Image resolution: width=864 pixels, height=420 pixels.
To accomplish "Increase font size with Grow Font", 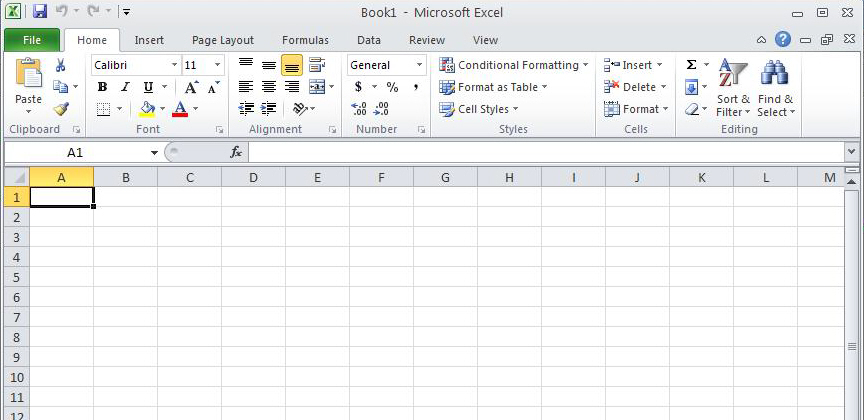I will click(191, 87).
